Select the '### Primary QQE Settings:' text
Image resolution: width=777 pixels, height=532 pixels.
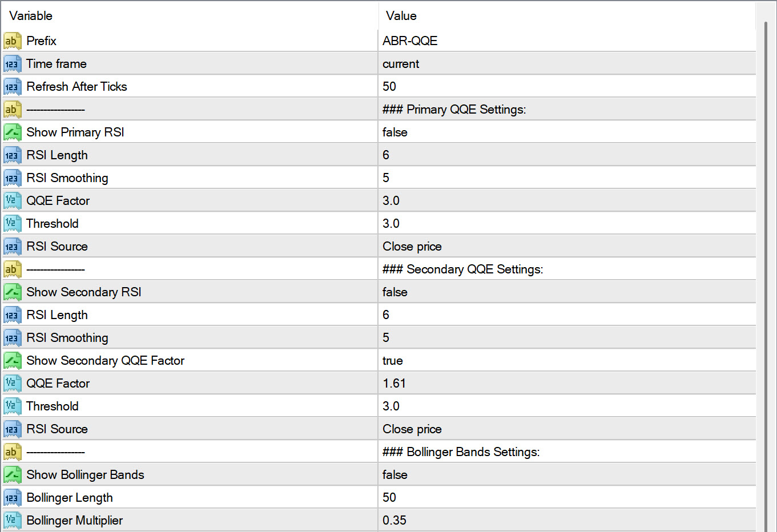[454, 109]
